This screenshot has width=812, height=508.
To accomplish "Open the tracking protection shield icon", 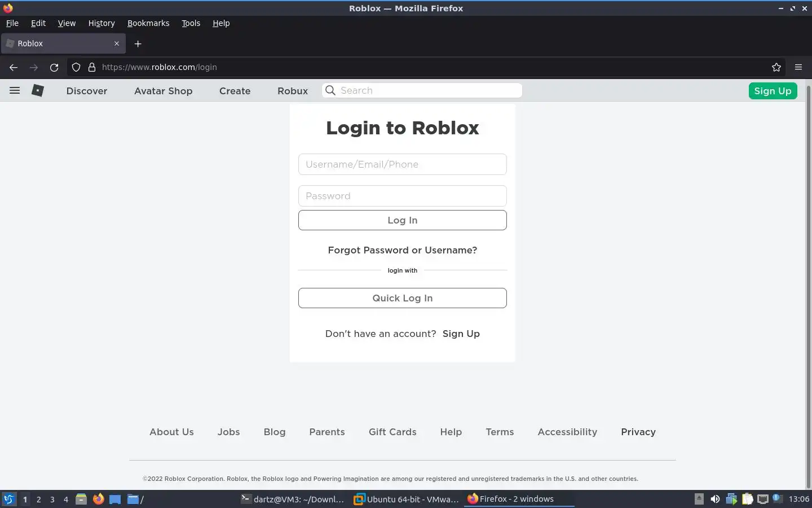I will (x=76, y=67).
